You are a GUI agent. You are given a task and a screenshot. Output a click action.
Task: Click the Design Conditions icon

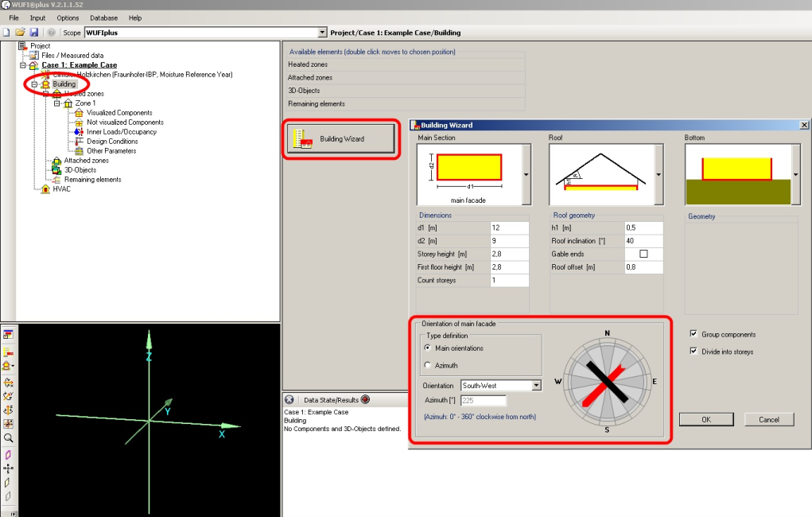(79, 141)
